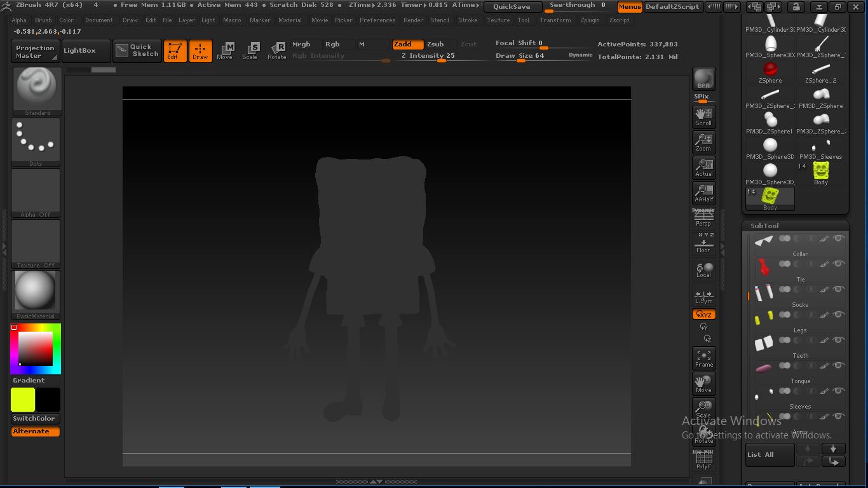868x488 pixels.
Task: Select the top shelf Scale mode
Action: coord(250,51)
